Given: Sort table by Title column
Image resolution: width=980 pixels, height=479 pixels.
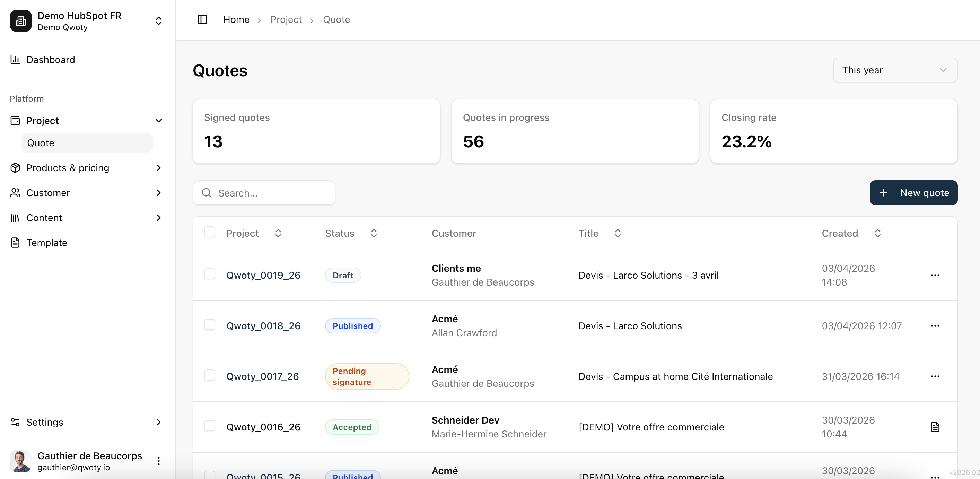Looking at the screenshot, I should pos(618,233).
